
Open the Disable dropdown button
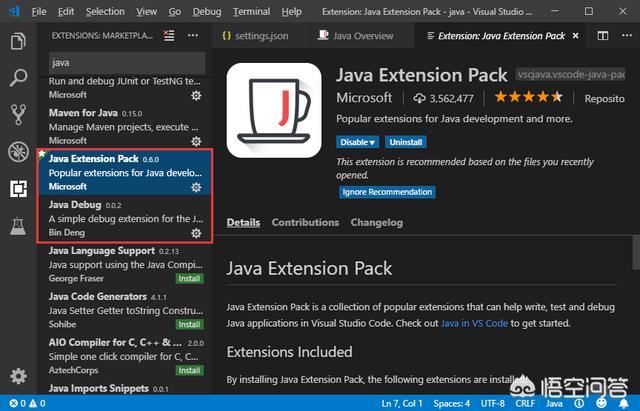coord(358,142)
